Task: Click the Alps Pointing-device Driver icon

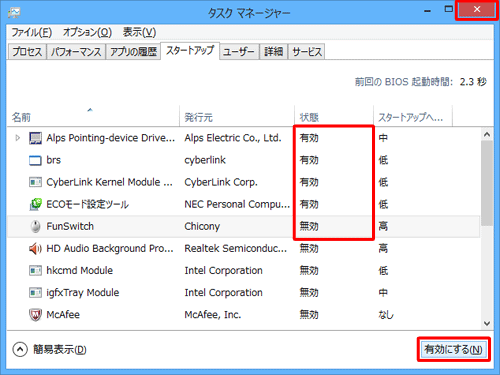Action: click(x=35, y=138)
